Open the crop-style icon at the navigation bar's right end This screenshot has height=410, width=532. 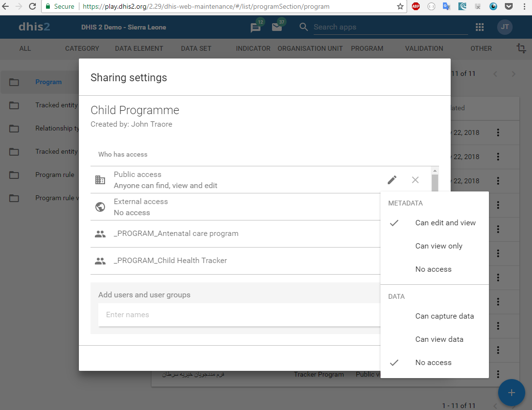[521, 48]
